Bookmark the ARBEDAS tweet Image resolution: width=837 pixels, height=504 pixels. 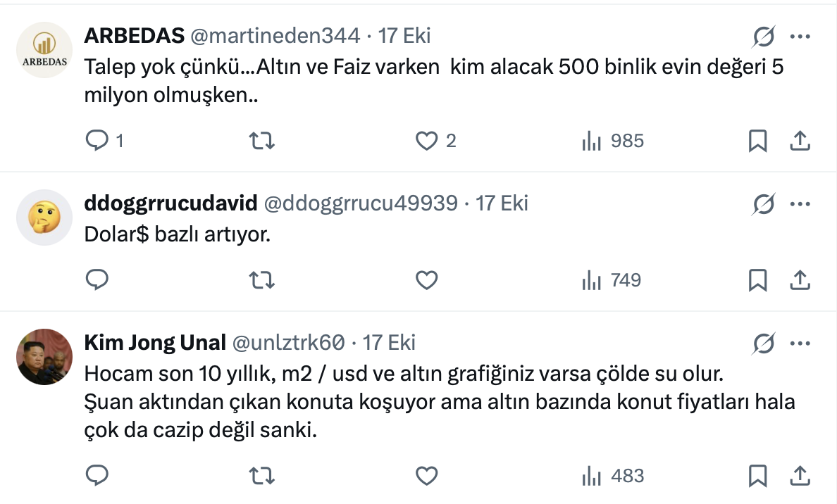(757, 141)
